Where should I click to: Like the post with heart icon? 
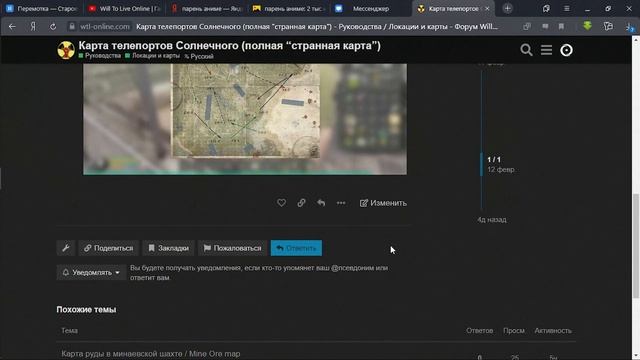pos(281,203)
